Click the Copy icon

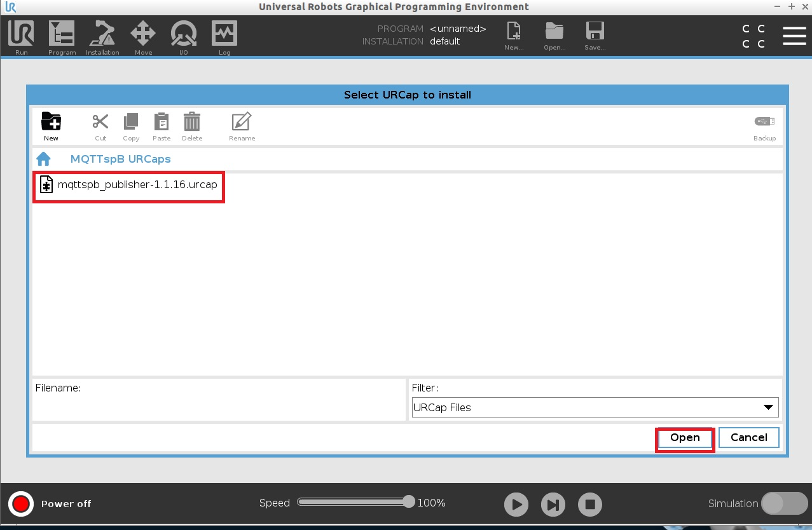131,126
